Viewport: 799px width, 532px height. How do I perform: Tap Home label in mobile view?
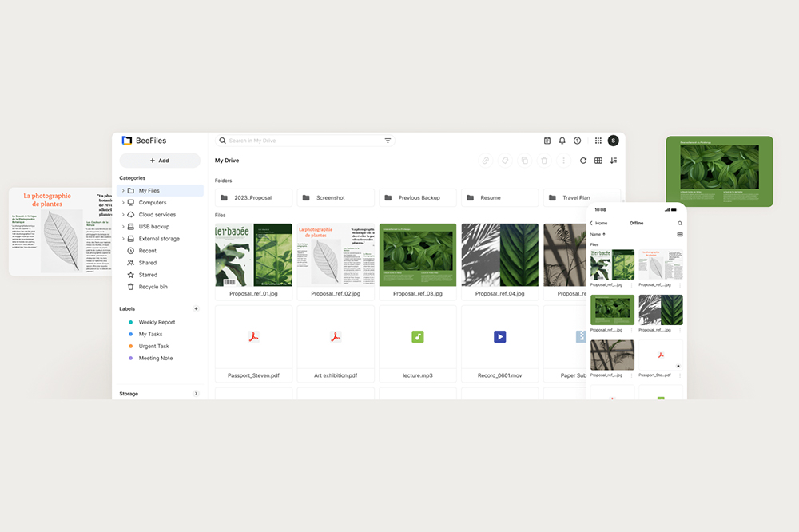pos(602,223)
